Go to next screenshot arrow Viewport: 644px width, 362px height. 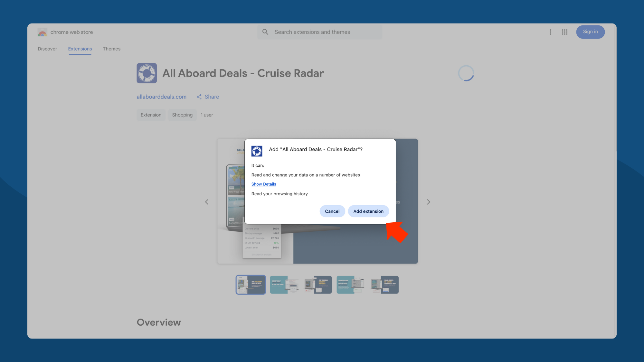428,202
